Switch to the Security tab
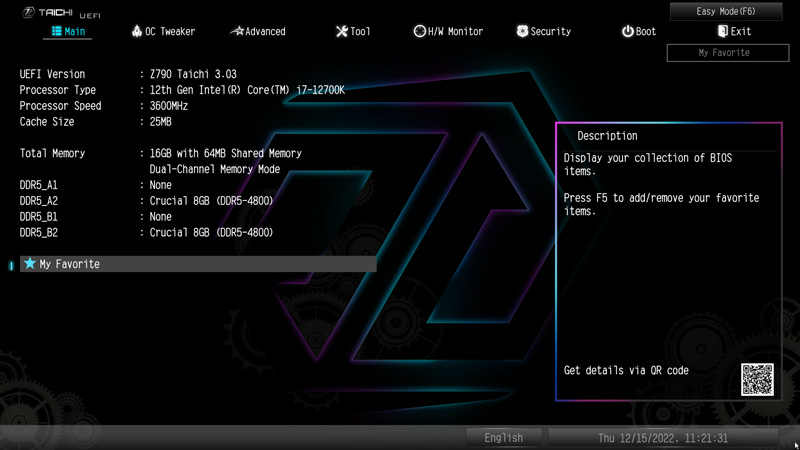 543,31
